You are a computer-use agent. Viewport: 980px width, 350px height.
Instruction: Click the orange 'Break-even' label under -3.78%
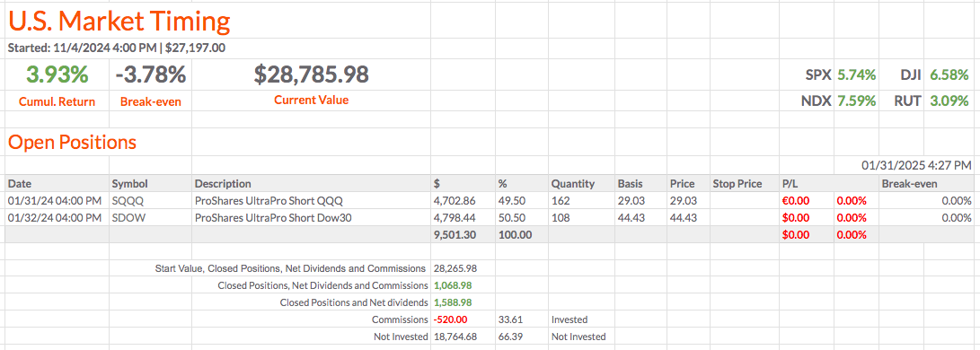pyautogui.click(x=151, y=101)
